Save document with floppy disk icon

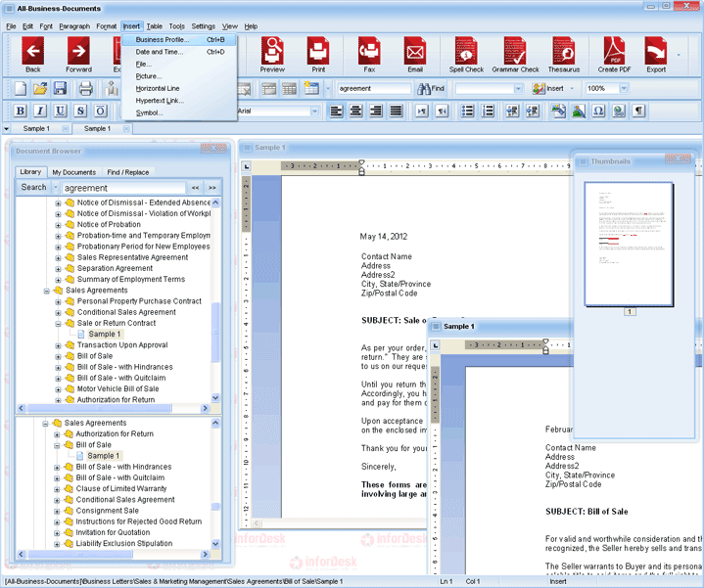tap(60, 88)
